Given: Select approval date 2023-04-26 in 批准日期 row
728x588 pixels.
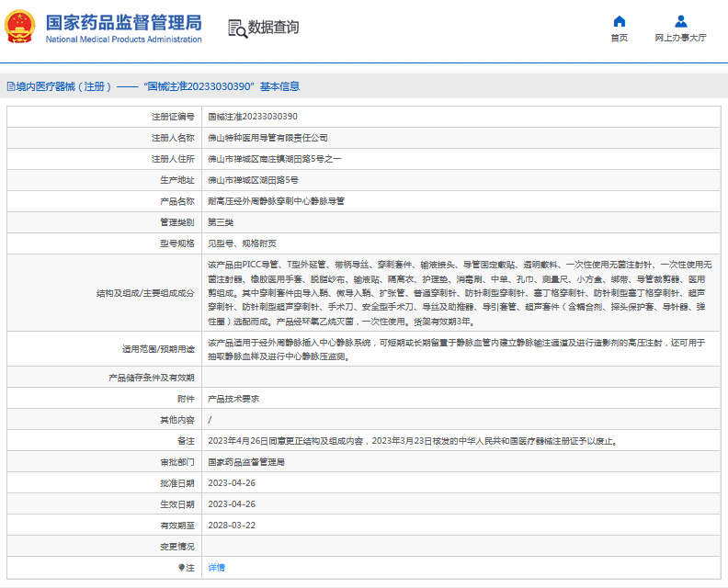Looking at the screenshot, I should (232, 483).
